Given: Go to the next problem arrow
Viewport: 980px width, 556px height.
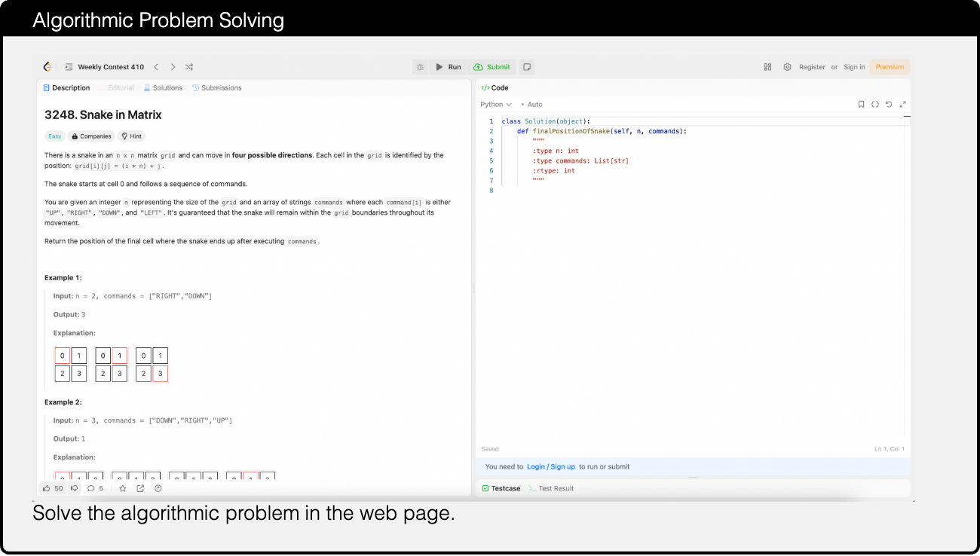Looking at the screenshot, I should 173,67.
